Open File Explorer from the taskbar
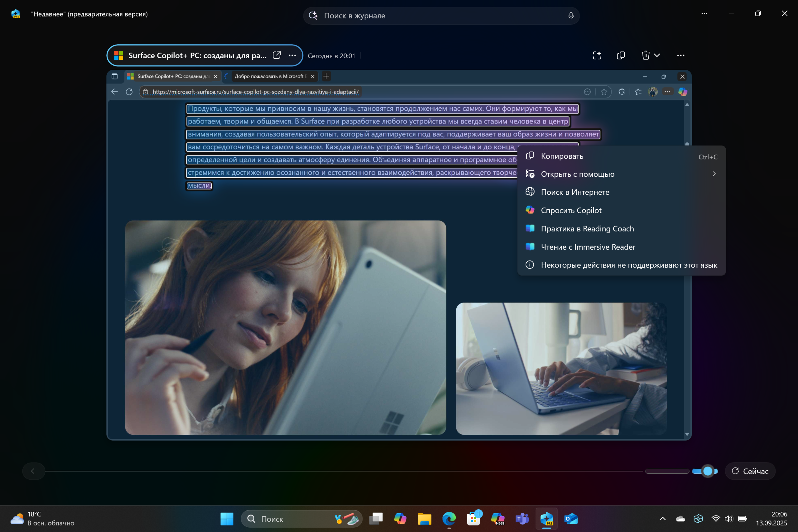 425,519
